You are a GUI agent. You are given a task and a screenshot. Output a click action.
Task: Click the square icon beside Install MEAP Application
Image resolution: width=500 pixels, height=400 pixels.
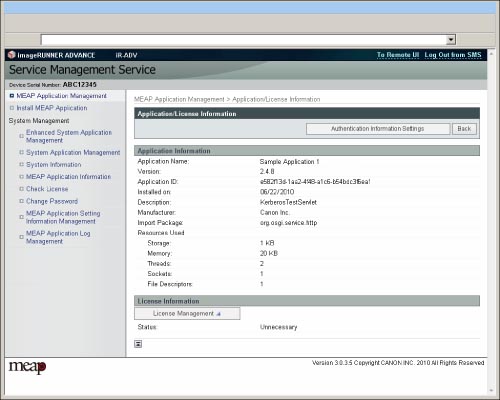(x=12, y=108)
